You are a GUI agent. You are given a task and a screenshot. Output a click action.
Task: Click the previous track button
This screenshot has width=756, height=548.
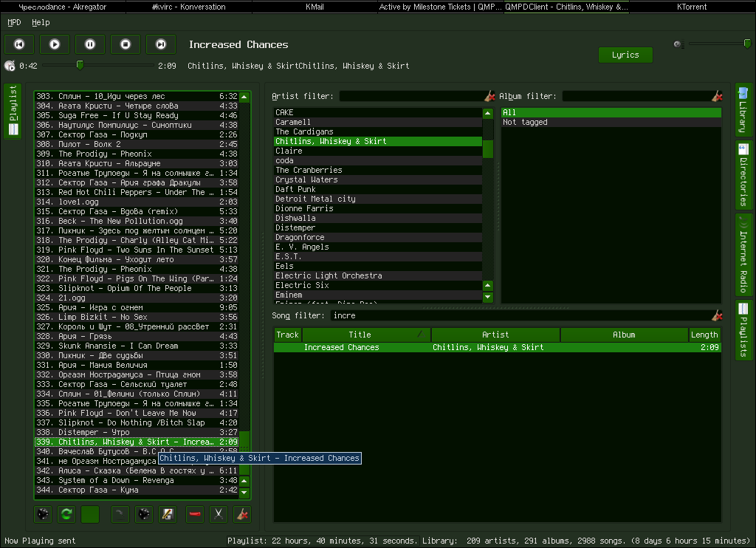[19, 44]
